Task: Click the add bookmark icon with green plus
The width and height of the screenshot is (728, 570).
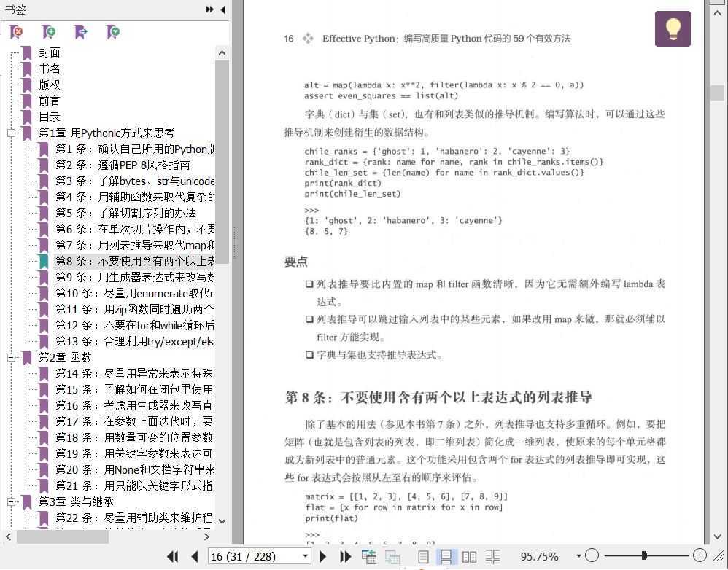Action: tap(48, 31)
